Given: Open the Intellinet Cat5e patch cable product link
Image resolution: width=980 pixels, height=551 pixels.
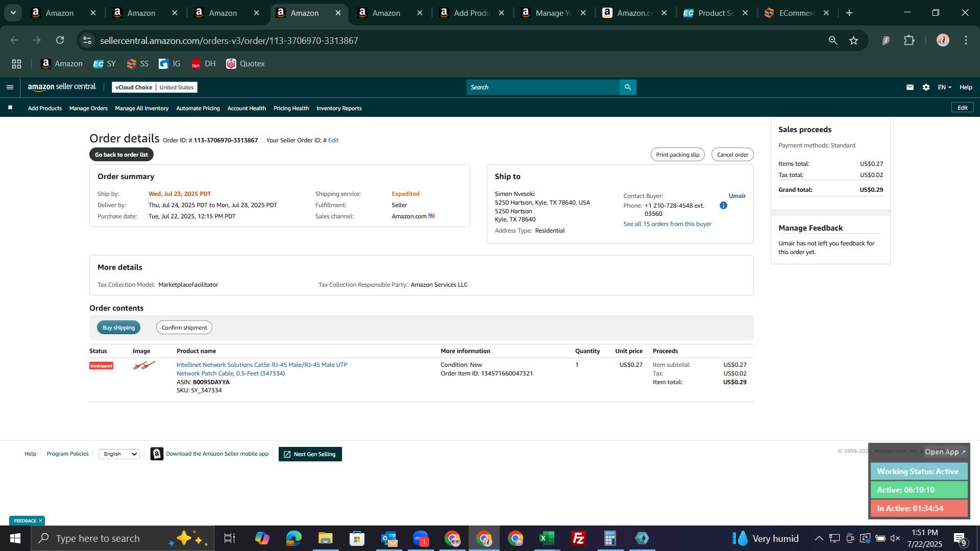Looking at the screenshot, I should point(262,369).
